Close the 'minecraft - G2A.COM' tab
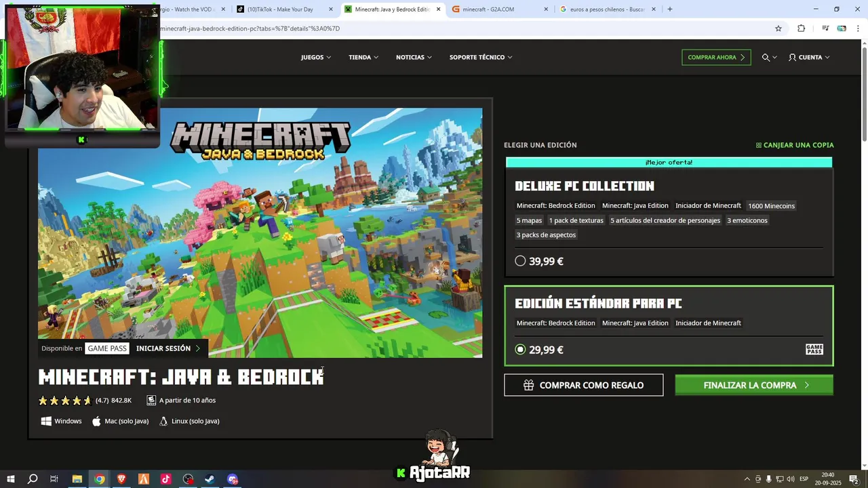 [x=547, y=9]
